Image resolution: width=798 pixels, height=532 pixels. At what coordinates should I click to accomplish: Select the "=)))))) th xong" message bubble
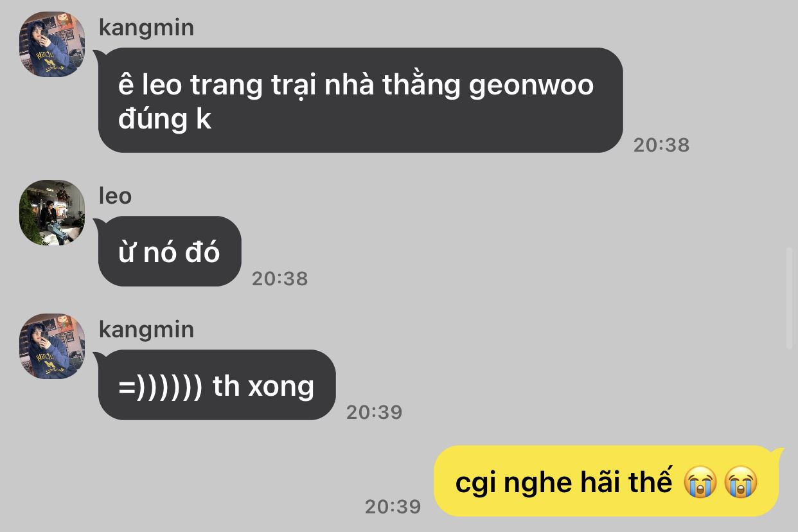tap(217, 385)
